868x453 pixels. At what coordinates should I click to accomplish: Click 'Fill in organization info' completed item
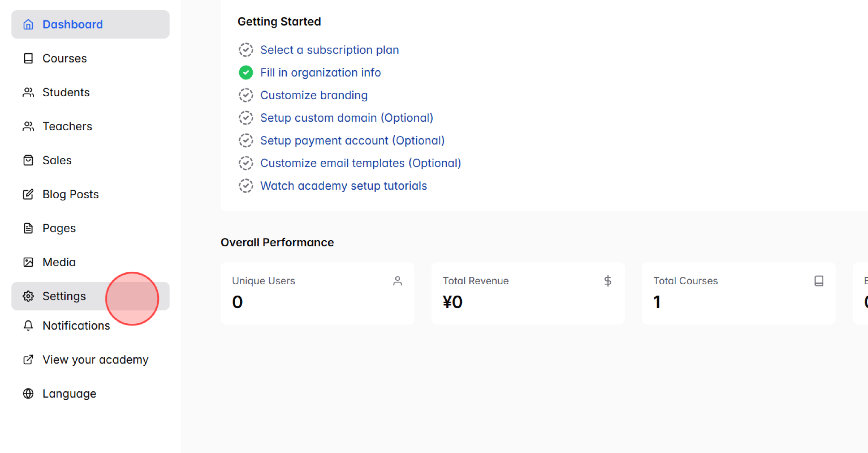[x=321, y=72]
